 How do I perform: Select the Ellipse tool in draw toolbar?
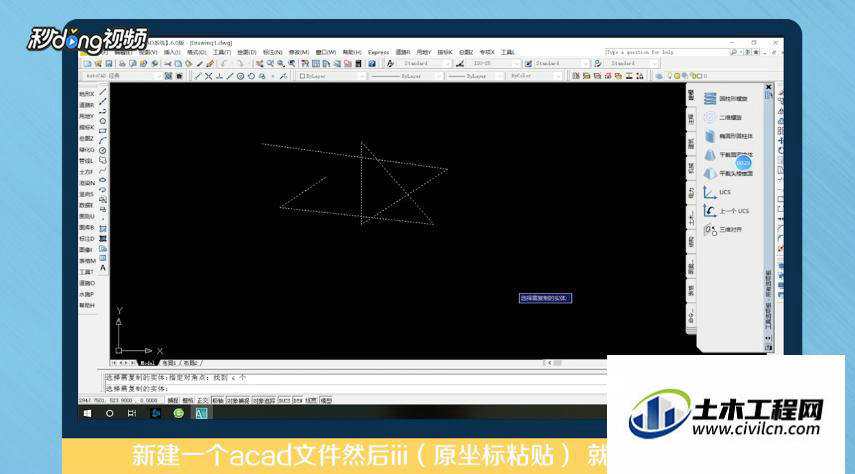(x=103, y=180)
